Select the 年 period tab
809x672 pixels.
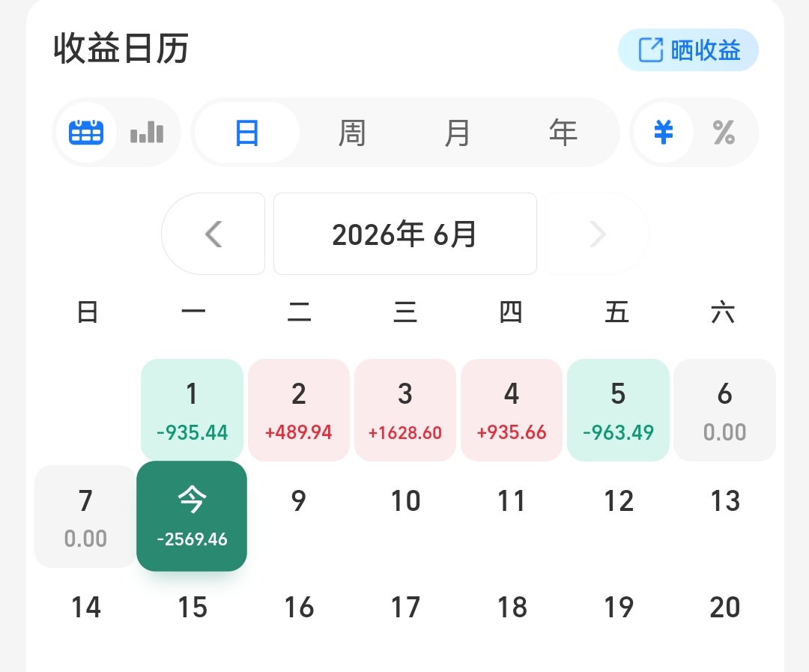click(x=563, y=133)
